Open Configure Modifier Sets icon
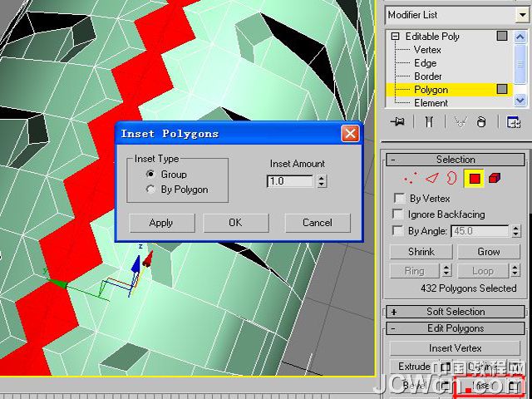The image size is (532, 399). [514, 122]
